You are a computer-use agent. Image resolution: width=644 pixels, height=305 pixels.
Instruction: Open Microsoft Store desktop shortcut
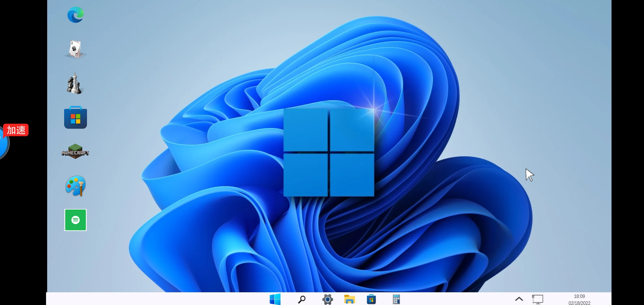tap(75, 118)
